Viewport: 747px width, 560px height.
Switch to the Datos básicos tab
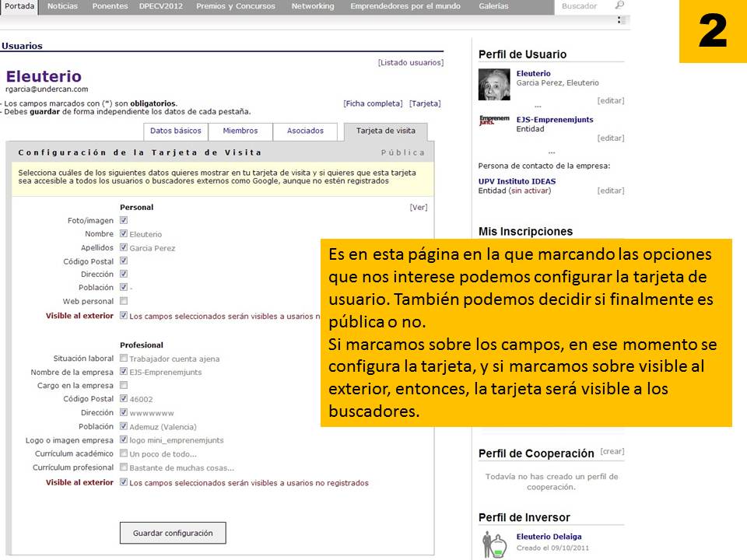click(178, 131)
